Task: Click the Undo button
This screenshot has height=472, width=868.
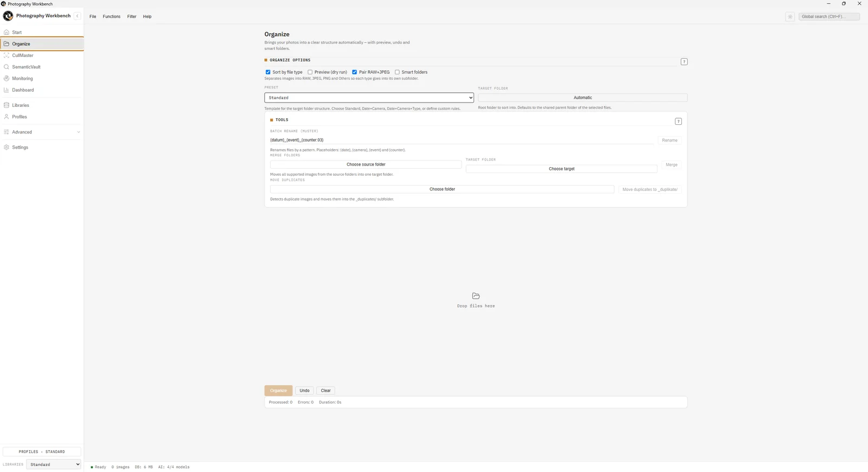Action: [304, 391]
